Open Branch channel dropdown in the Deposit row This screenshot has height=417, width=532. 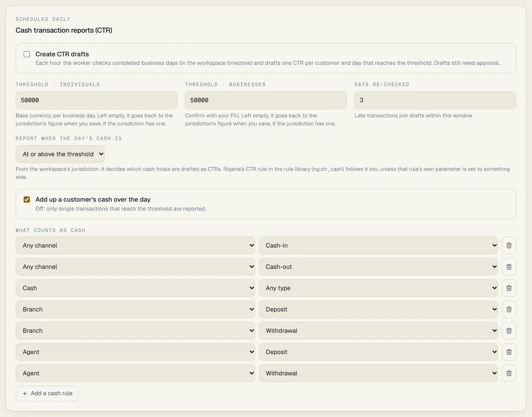click(x=135, y=309)
